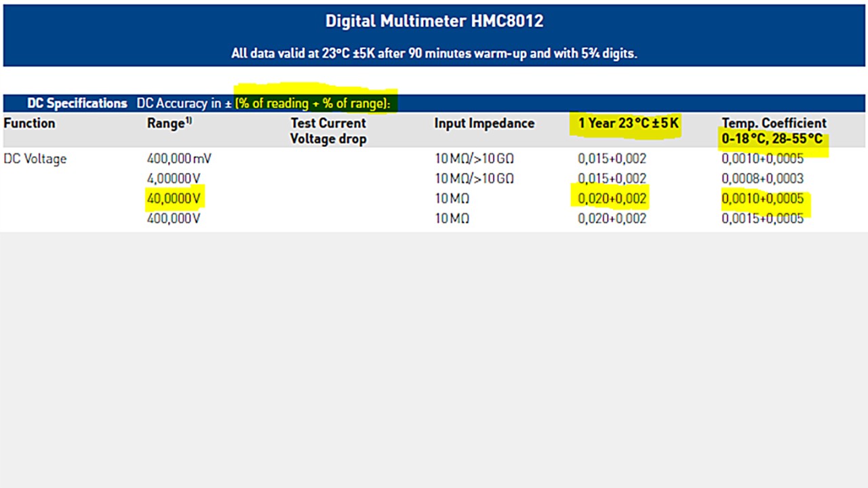
Task: Select the 400,000 V range cell
Action: [174, 218]
